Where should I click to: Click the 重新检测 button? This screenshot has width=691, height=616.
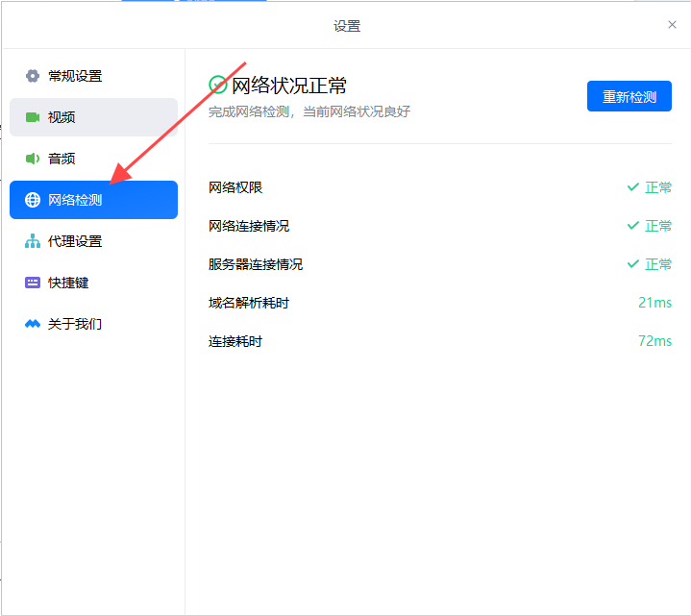pyautogui.click(x=629, y=96)
